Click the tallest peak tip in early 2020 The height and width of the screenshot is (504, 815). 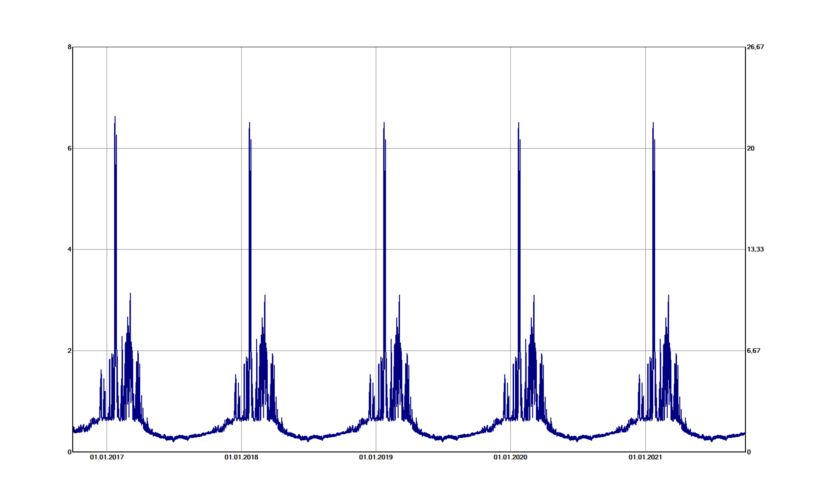point(519,123)
